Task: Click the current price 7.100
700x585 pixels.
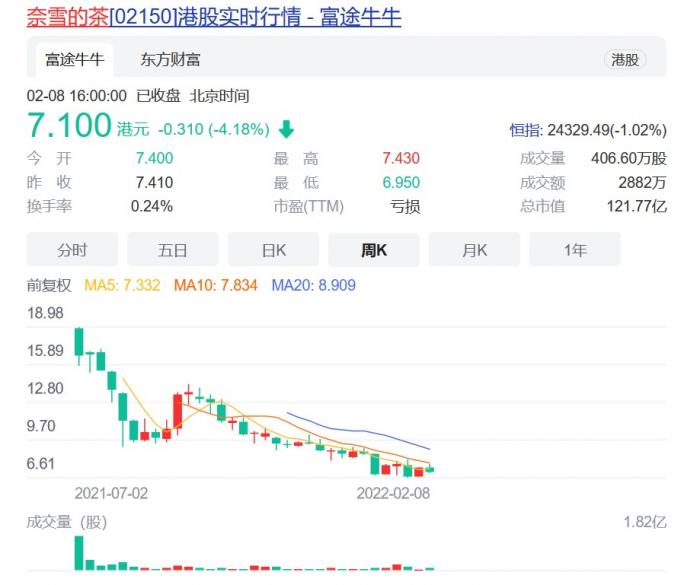Action: click(x=69, y=125)
